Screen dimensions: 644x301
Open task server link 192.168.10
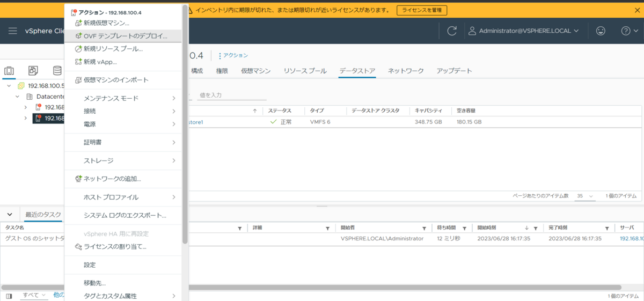tap(632, 239)
